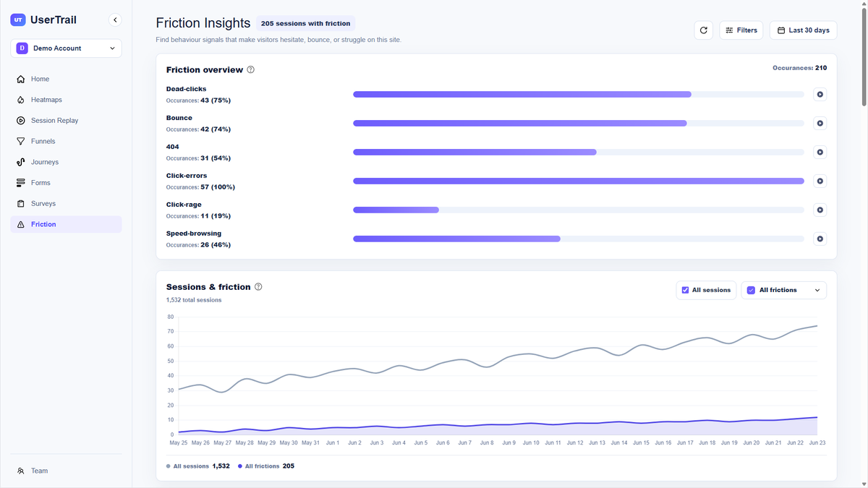Navigate to Journeys page

66,162
